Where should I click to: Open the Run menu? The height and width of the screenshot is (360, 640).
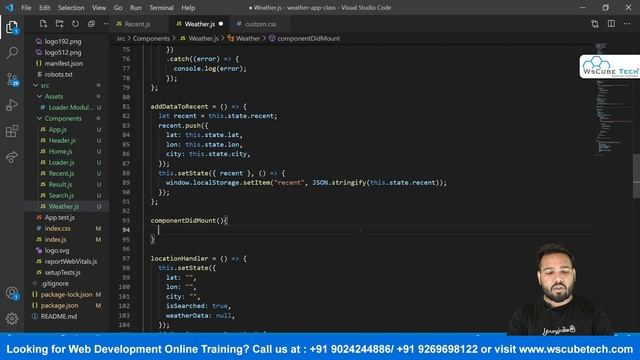pos(136,8)
